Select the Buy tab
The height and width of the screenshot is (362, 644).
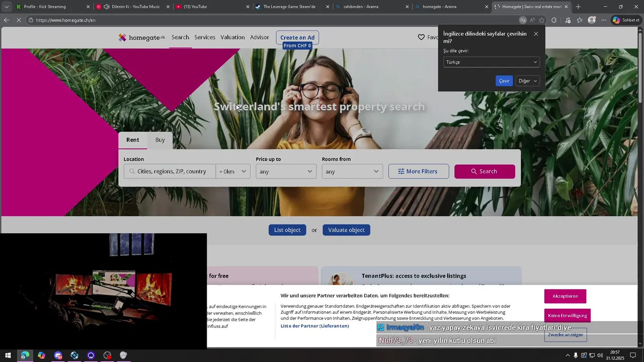point(160,140)
